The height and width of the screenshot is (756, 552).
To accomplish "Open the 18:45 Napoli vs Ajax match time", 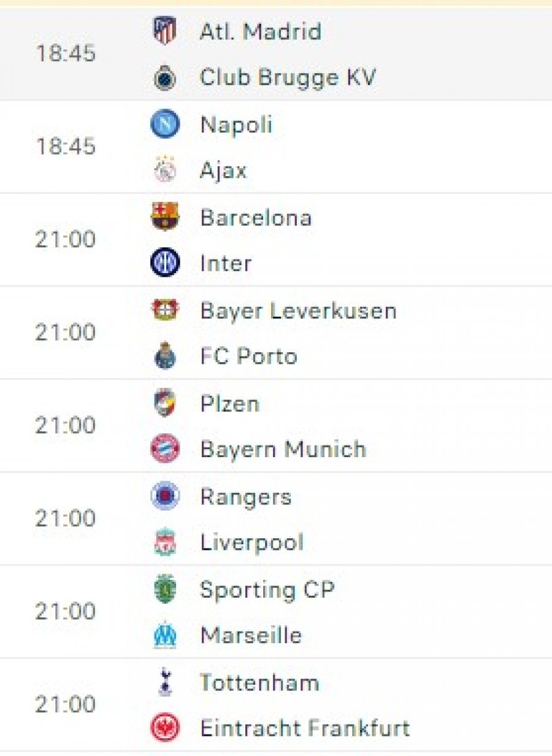I will (66, 147).
